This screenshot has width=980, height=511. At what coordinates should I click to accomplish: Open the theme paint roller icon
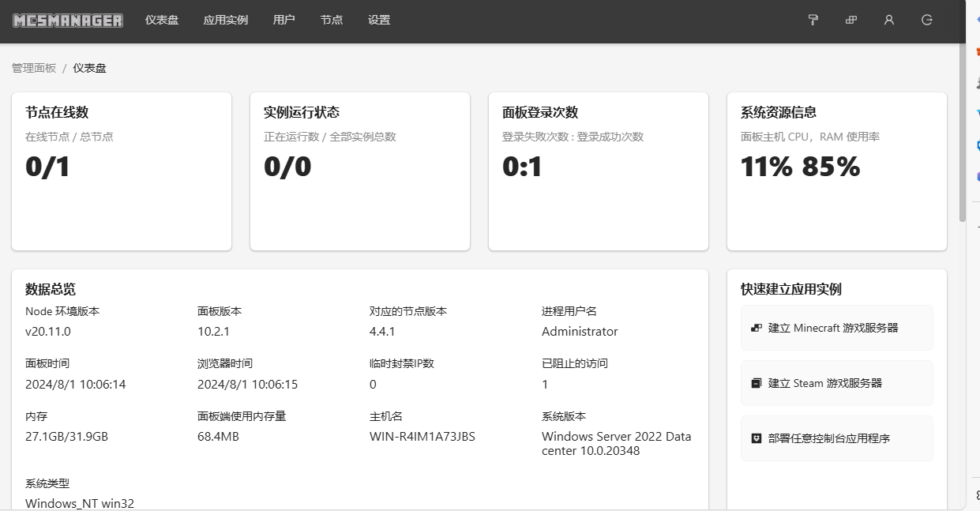[813, 20]
